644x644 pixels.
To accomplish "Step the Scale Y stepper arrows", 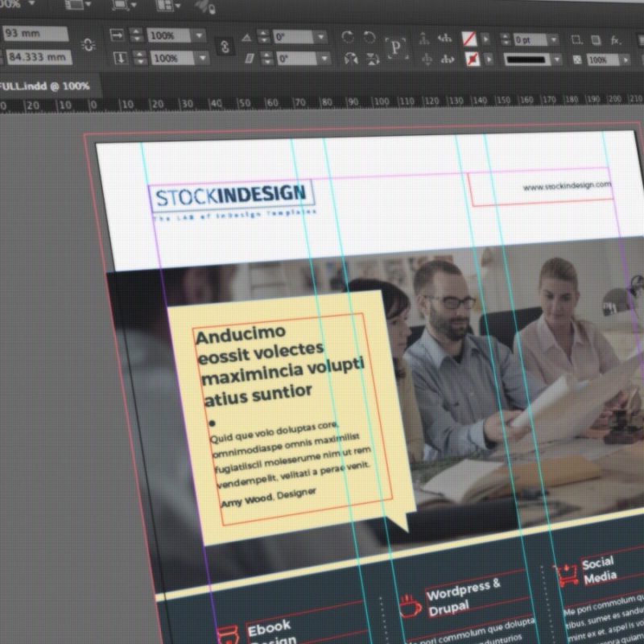I will pos(139,58).
